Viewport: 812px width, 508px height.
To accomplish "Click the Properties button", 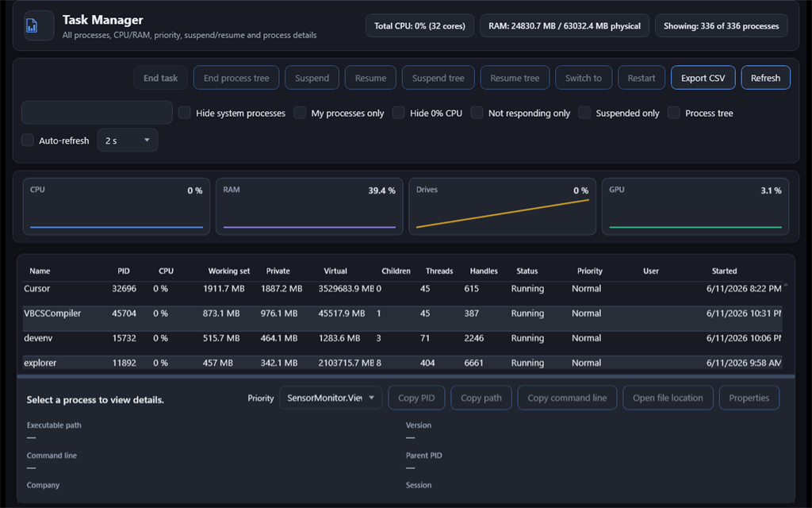I will coord(749,398).
